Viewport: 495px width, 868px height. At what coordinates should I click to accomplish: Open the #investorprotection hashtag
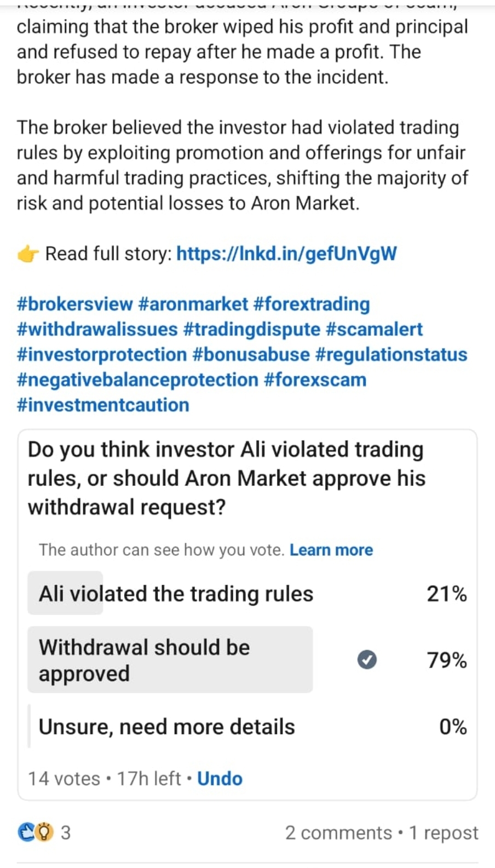[102, 354]
